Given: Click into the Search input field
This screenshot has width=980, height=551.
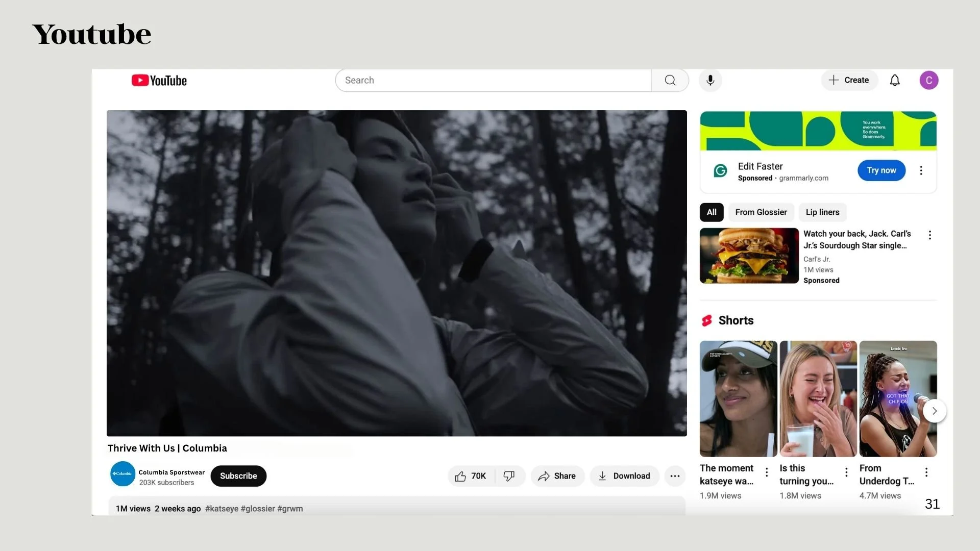Looking at the screenshot, I should [493, 80].
